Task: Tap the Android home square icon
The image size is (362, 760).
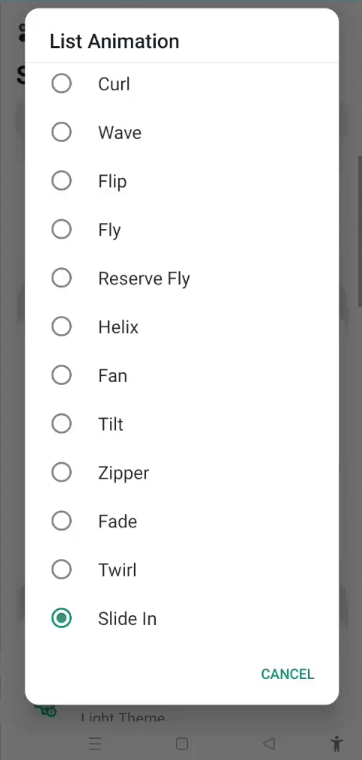Action: [x=182, y=744]
